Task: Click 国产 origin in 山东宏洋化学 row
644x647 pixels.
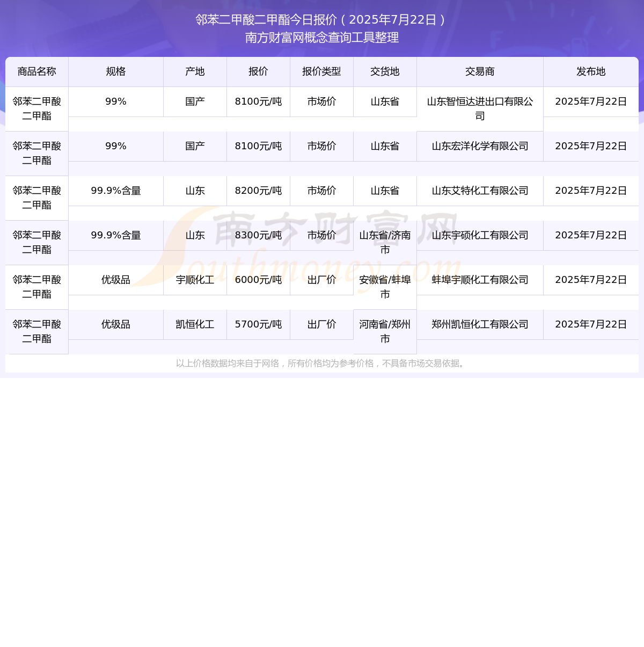Action: click(195, 147)
